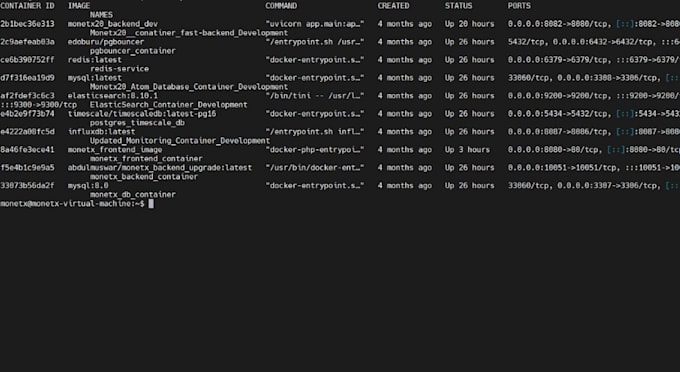Click the postgres_timescale_db container name
Viewport: 680px width, 372px height.
(137, 123)
